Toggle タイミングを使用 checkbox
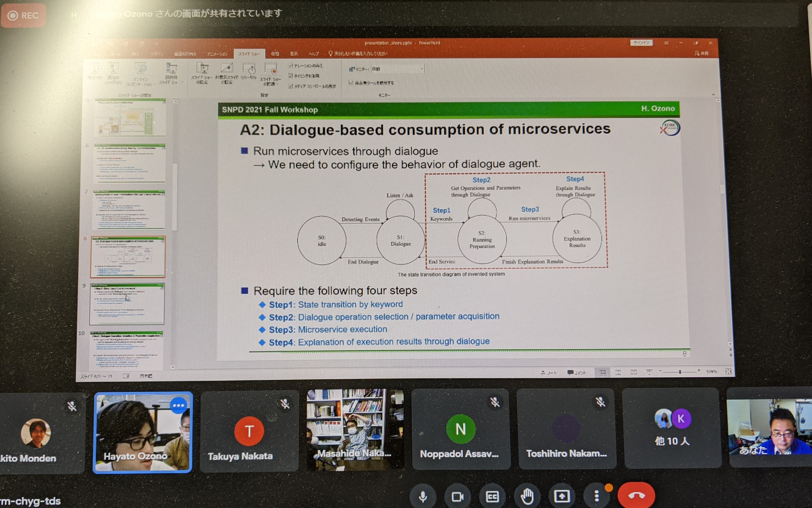This screenshot has height=508, width=812. pos(291,75)
